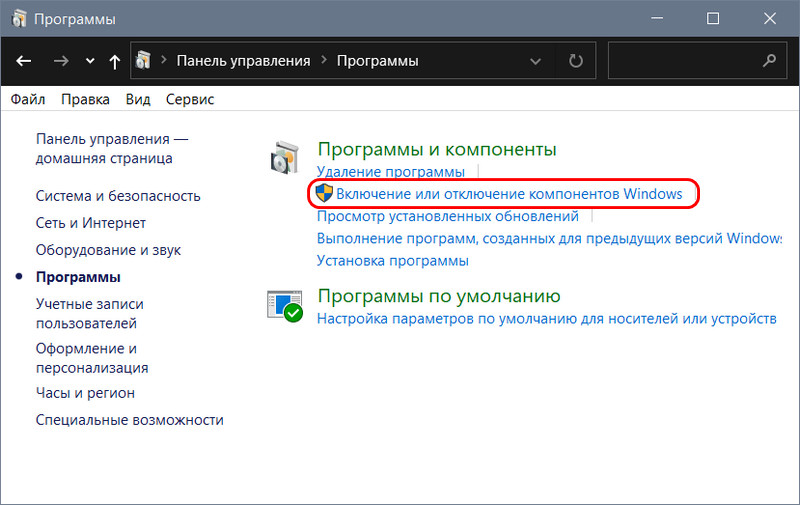The height and width of the screenshot is (505, 800).
Task: Maximize the Программы window
Action: pyautogui.click(x=713, y=18)
